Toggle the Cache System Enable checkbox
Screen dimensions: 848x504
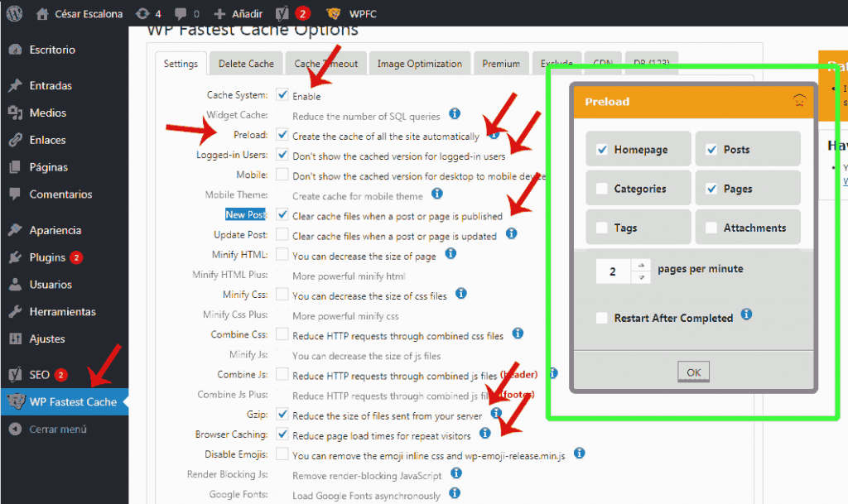pos(282,94)
